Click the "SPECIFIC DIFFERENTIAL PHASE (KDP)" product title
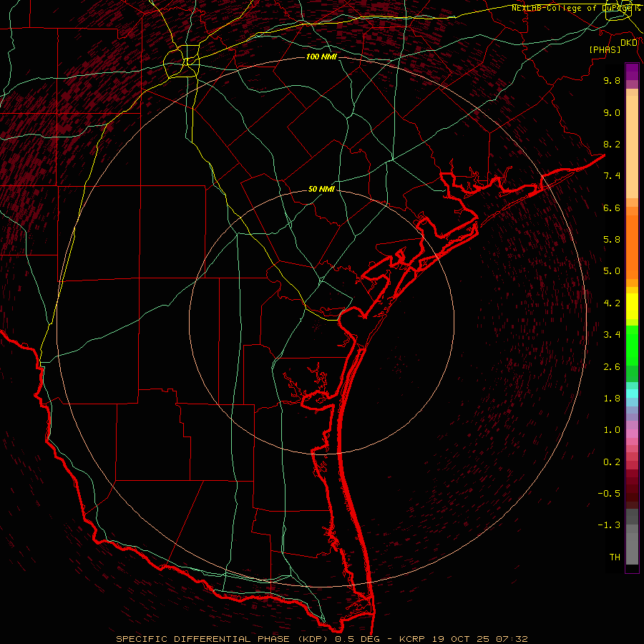This screenshot has width=644, height=644. click(x=223, y=639)
